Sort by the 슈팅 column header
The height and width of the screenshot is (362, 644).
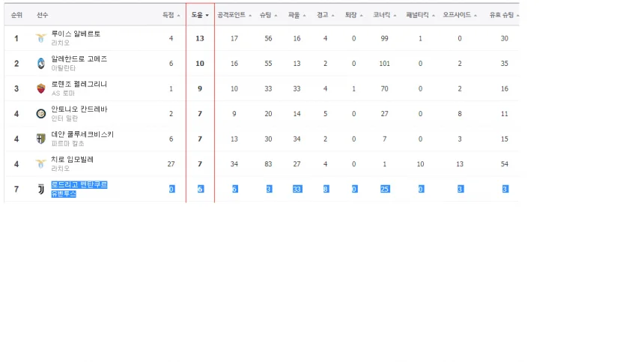coord(268,15)
